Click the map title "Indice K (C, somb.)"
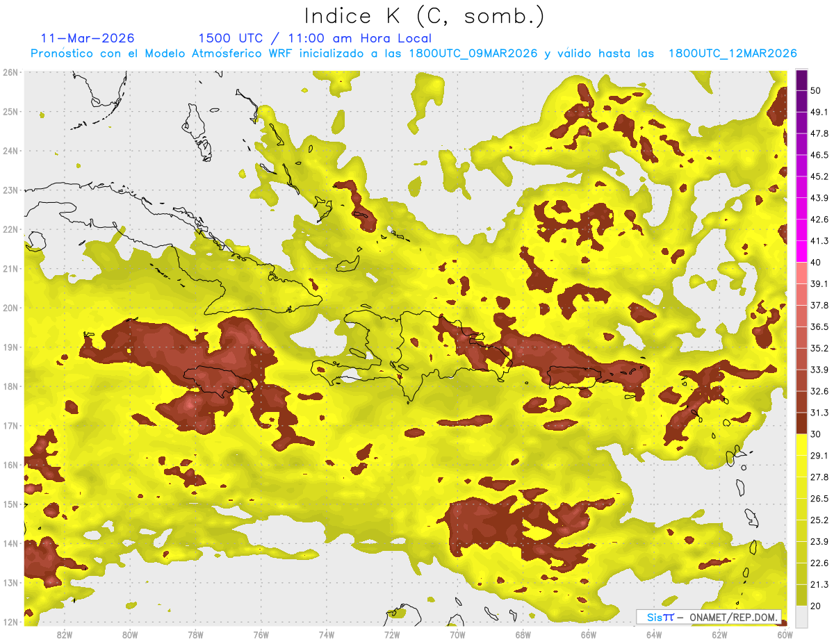 point(425,16)
